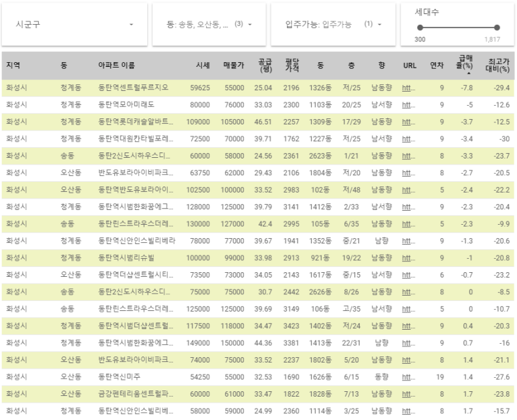Click 공급 value 46.51

(x=263, y=122)
